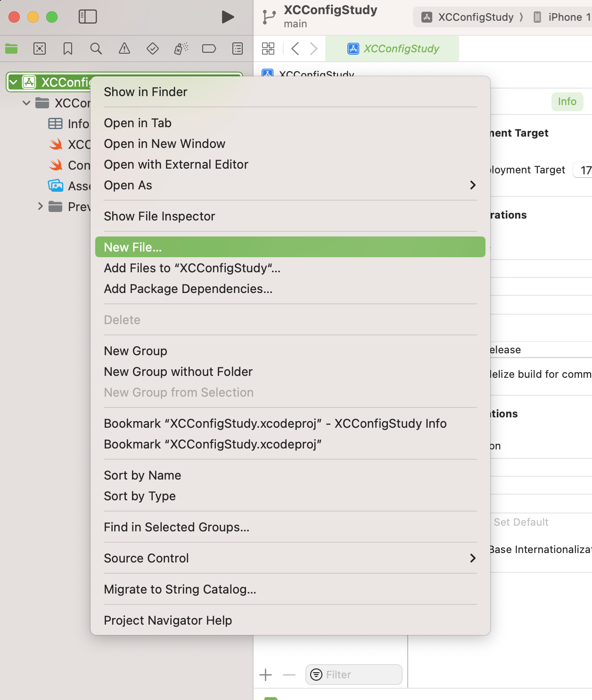This screenshot has height=700, width=592.
Task: Open the Open As submenu arrow
Action: point(473,185)
